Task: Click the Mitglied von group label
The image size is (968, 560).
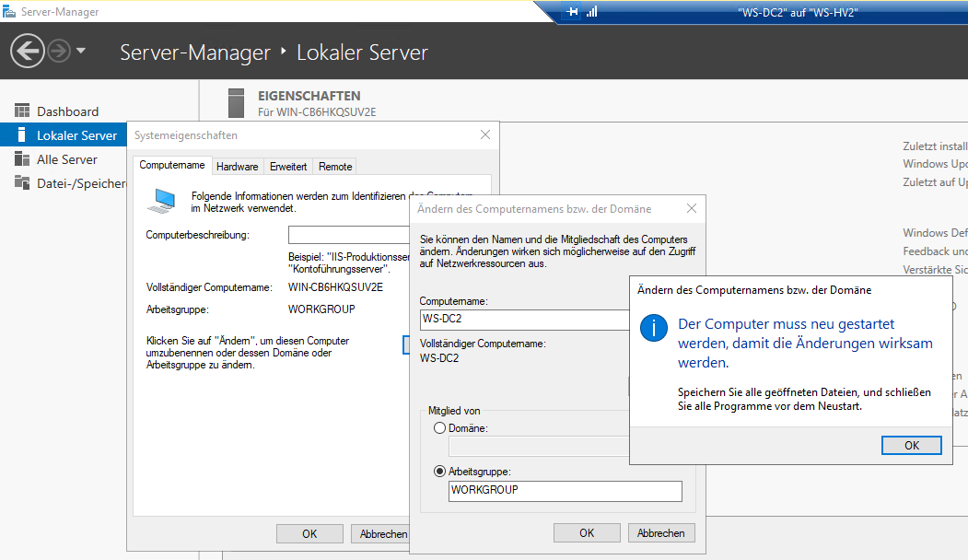Action: pos(454,411)
